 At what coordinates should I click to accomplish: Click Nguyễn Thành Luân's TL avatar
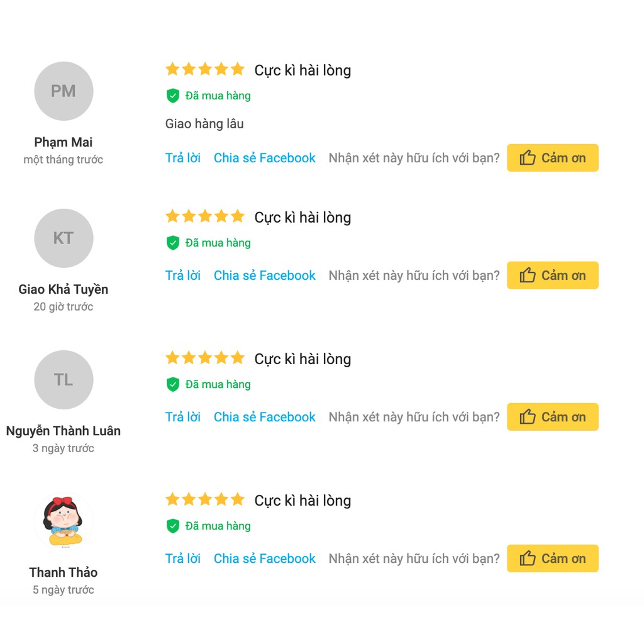(64, 380)
